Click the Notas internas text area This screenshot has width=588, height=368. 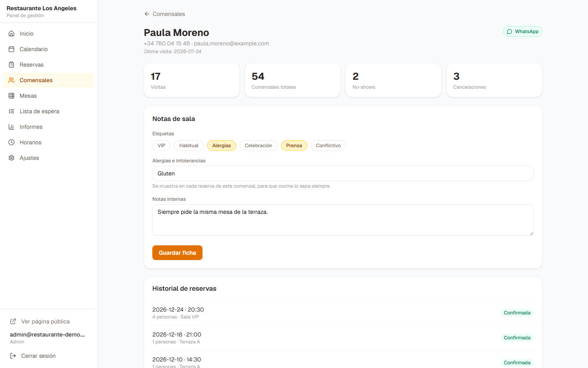pyautogui.click(x=343, y=220)
